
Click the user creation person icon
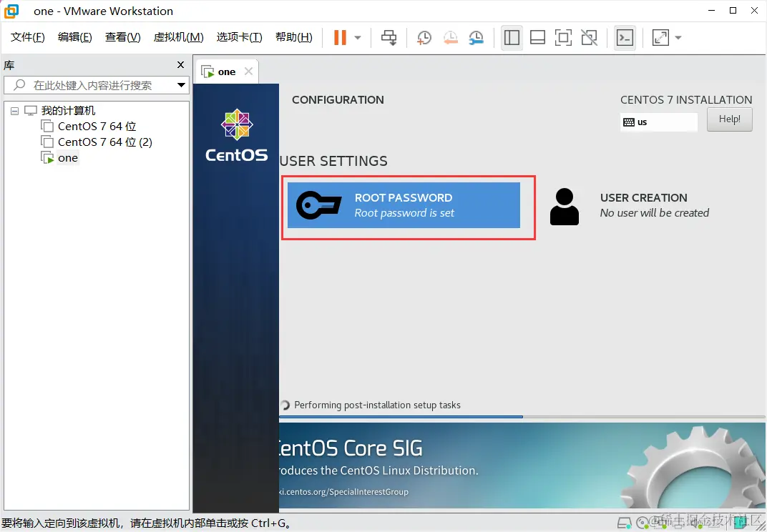click(565, 207)
